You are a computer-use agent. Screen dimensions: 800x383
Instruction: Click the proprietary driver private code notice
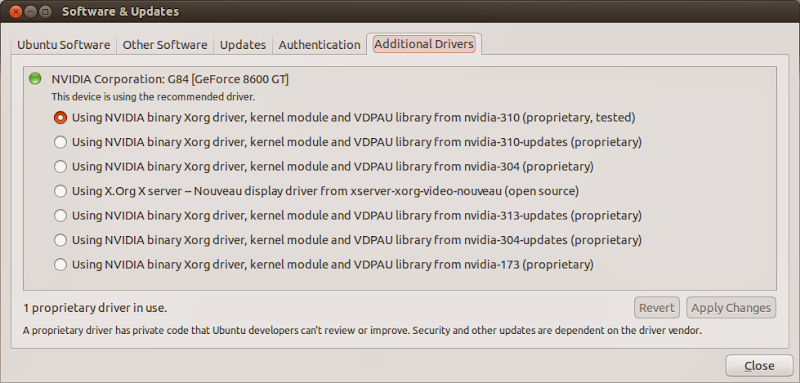[x=363, y=330]
